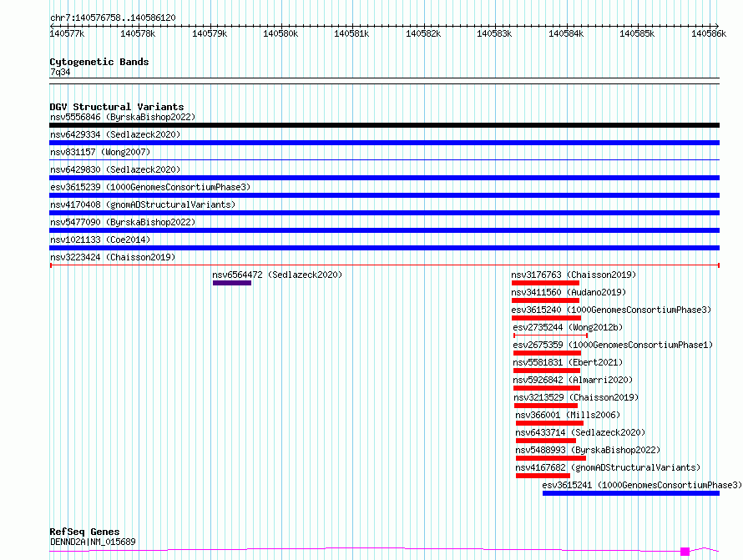Viewport: 743px width, 560px height.
Task: Select the red nsv3176763 variant bar
Action: point(545,283)
